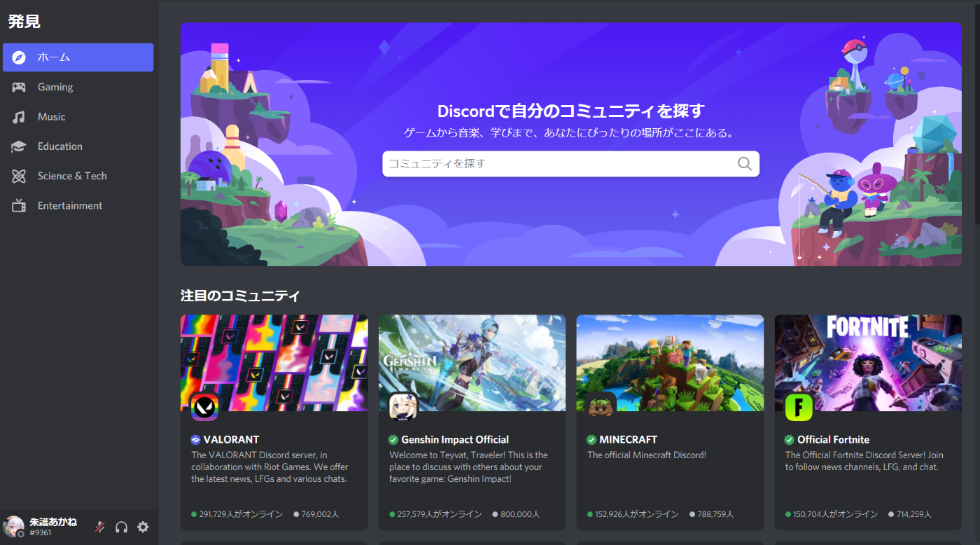
Task: Click the 注目のコミュニティ heading
Action: [240, 296]
